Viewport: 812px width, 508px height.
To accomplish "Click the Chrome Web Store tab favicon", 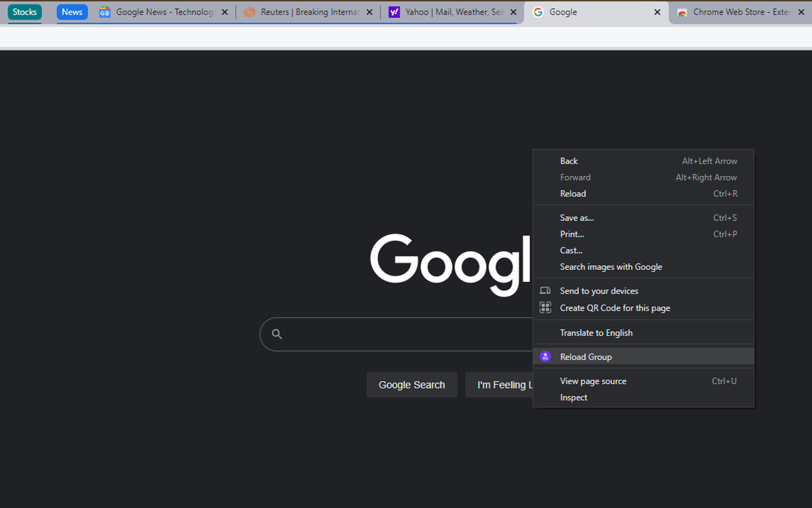I will click(x=682, y=11).
